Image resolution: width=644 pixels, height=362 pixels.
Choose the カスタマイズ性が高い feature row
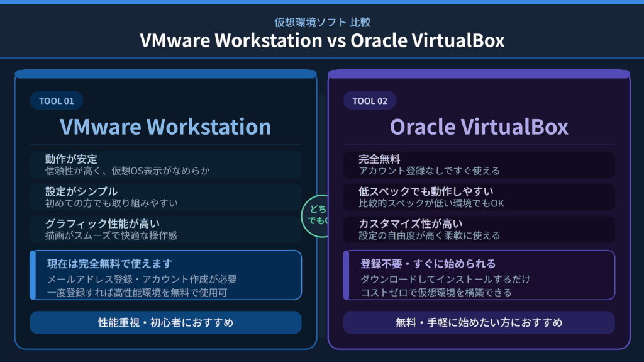tap(479, 229)
